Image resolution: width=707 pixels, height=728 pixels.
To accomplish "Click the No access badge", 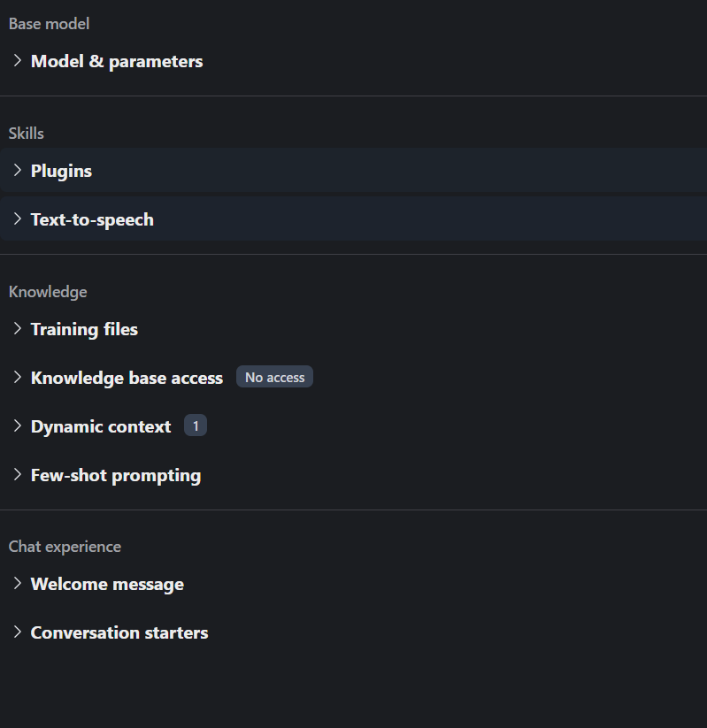I will click(274, 378).
